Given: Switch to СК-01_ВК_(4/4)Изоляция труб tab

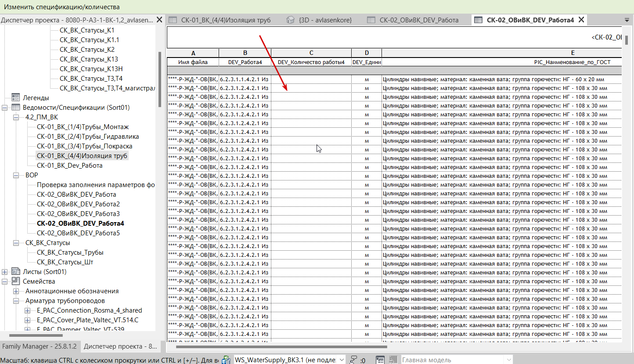Looking at the screenshot, I should [x=226, y=20].
